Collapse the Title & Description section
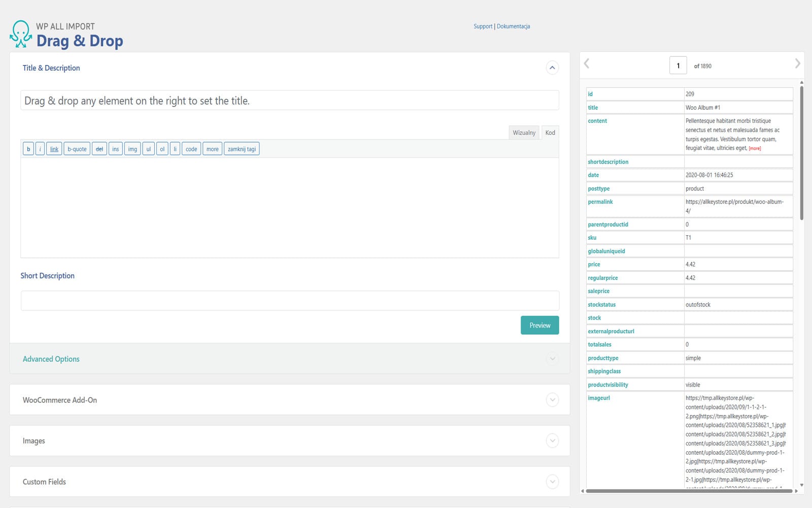 (552, 68)
